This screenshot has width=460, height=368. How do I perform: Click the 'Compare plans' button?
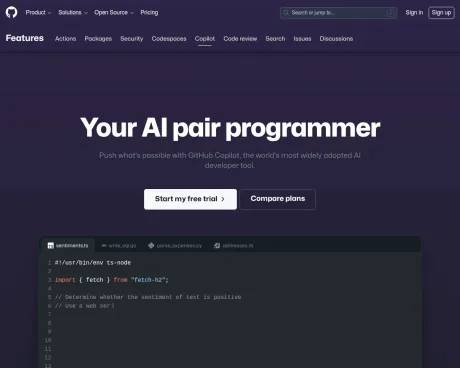[278, 199]
